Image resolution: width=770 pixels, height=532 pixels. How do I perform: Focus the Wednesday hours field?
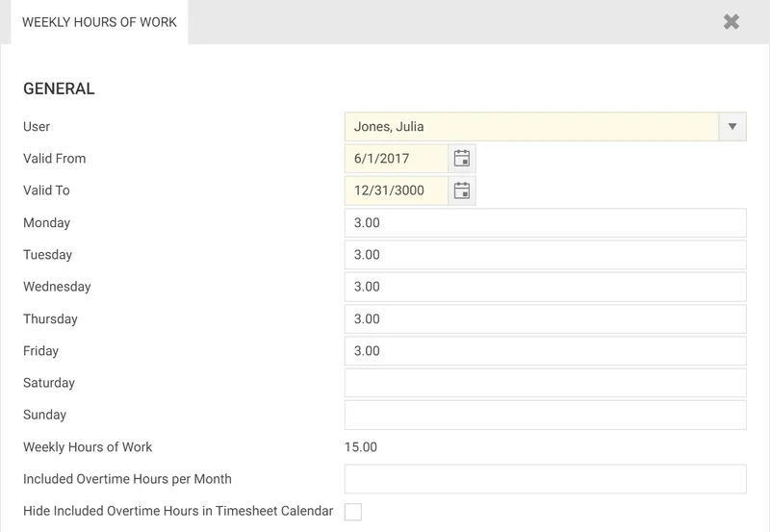(x=545, y=287)
